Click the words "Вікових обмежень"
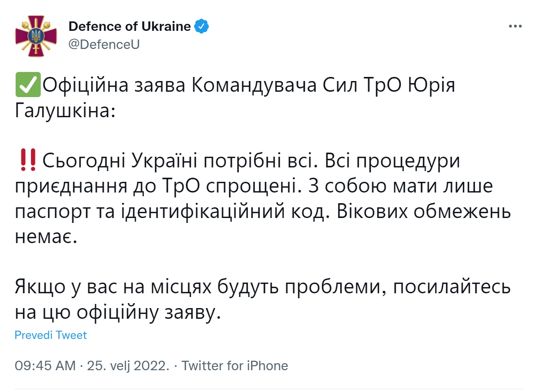Image resolution: width=537 pixels, height=392 pixels. pyautogui.click(x=424, y=211)
